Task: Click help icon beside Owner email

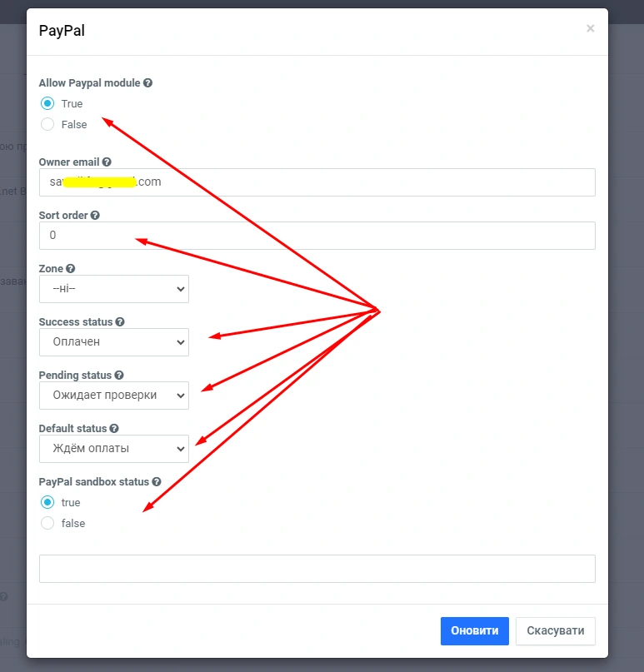Action: (107, 162)
